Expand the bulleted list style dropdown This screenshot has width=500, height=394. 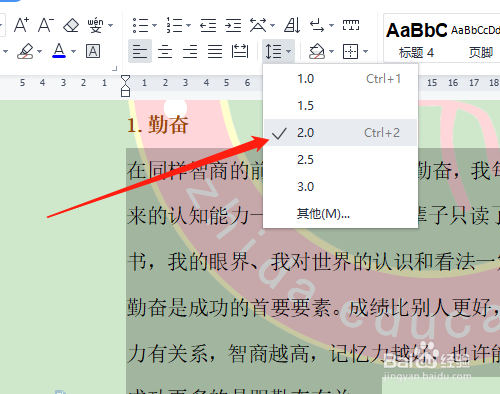pos(154,25)
